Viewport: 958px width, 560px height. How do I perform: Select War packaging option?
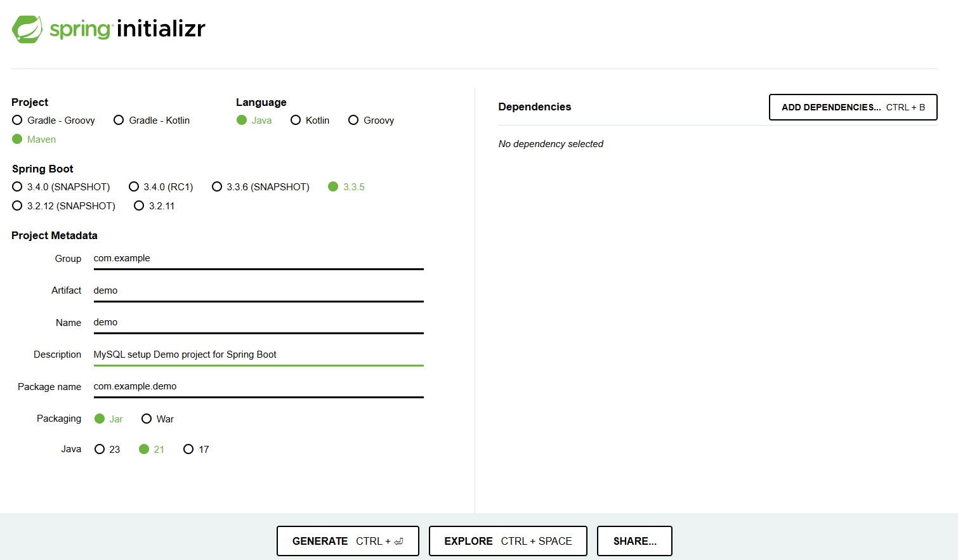pyautogui.click(x=157, y=419)
